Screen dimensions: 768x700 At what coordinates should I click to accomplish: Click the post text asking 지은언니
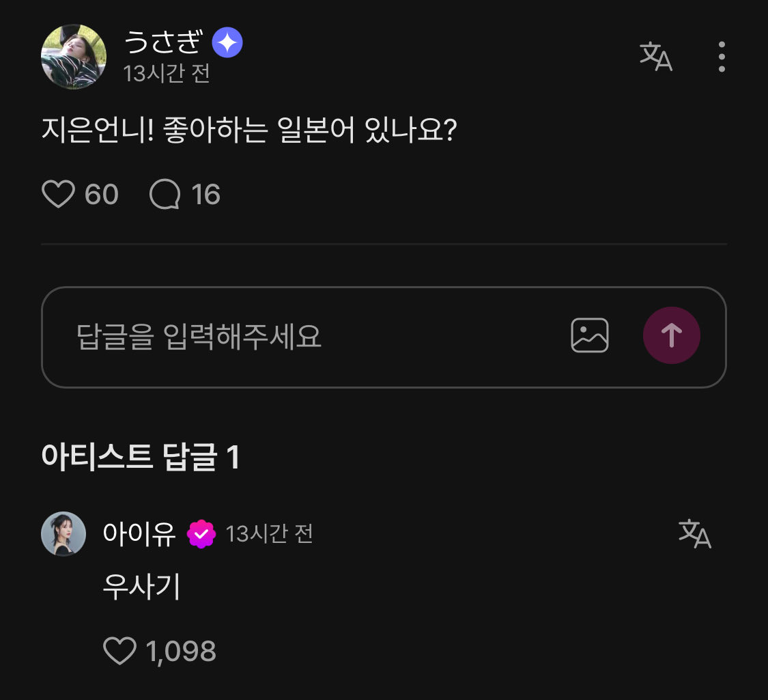(248, 131)
